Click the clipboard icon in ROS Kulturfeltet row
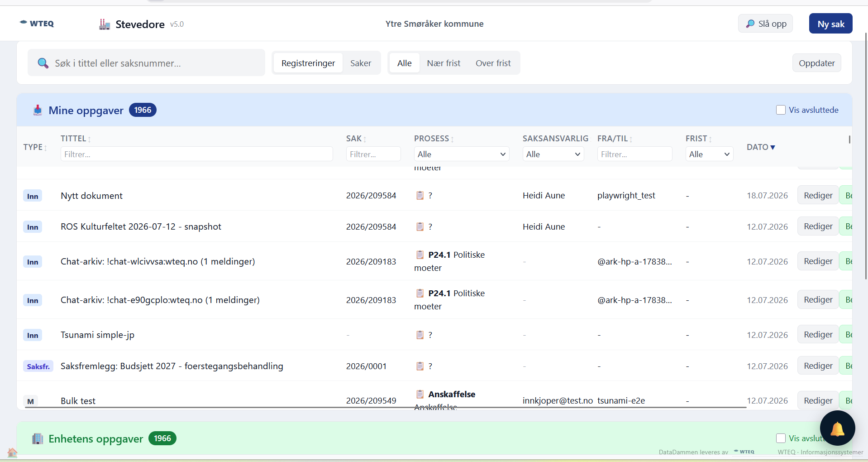Image resolution: width=868 pixels, height=462 pixels. coord(420,226)
